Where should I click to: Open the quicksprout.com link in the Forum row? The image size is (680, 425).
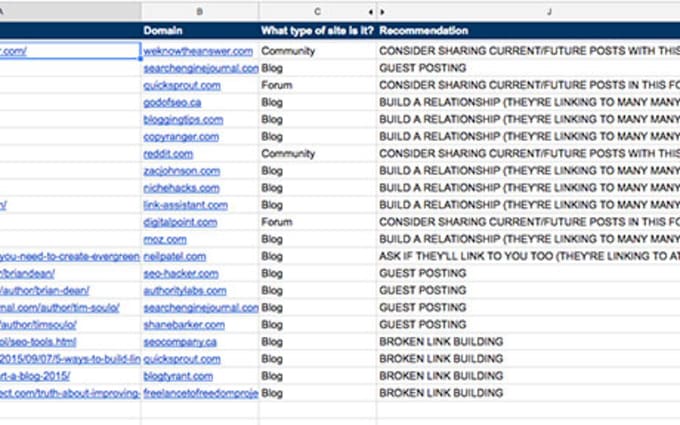(x=182, y=85)
